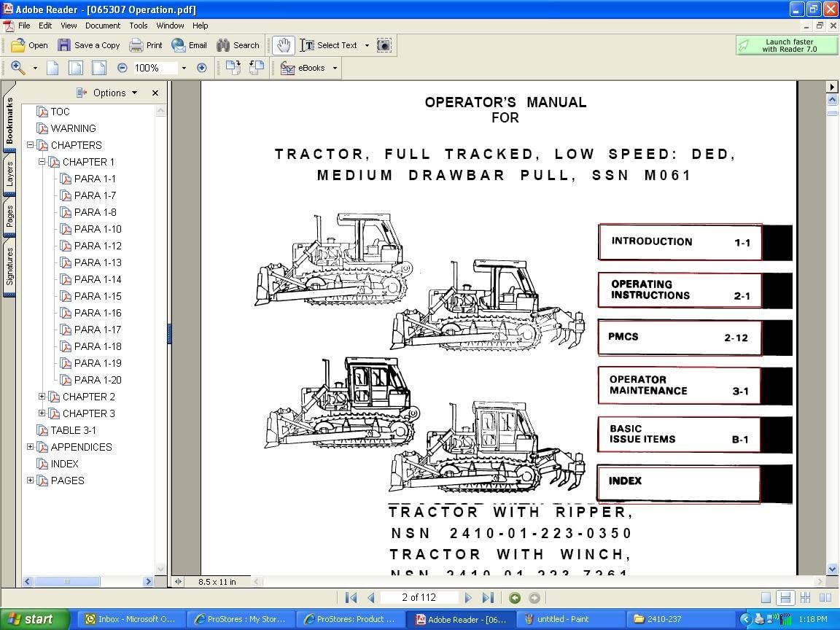Switch to the Pages side tab
Image resolution: width=840 pixels, height=630 pixels.
(9, 216)
